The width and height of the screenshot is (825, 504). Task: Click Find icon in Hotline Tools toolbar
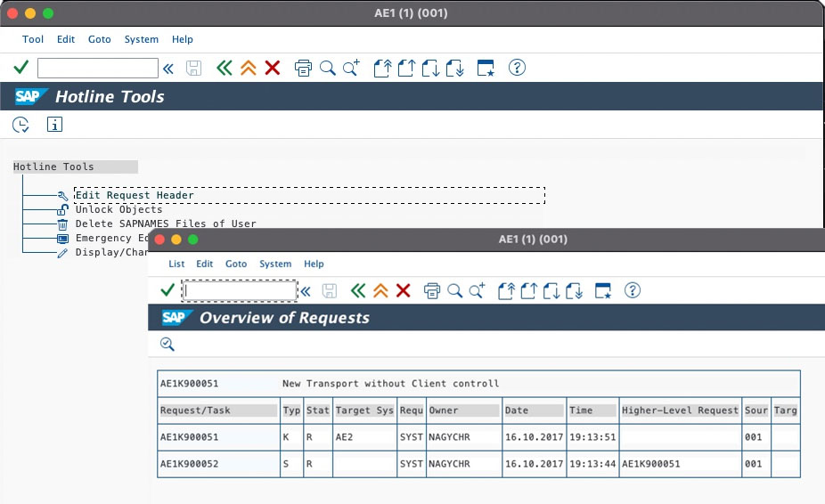pos(327,68)
